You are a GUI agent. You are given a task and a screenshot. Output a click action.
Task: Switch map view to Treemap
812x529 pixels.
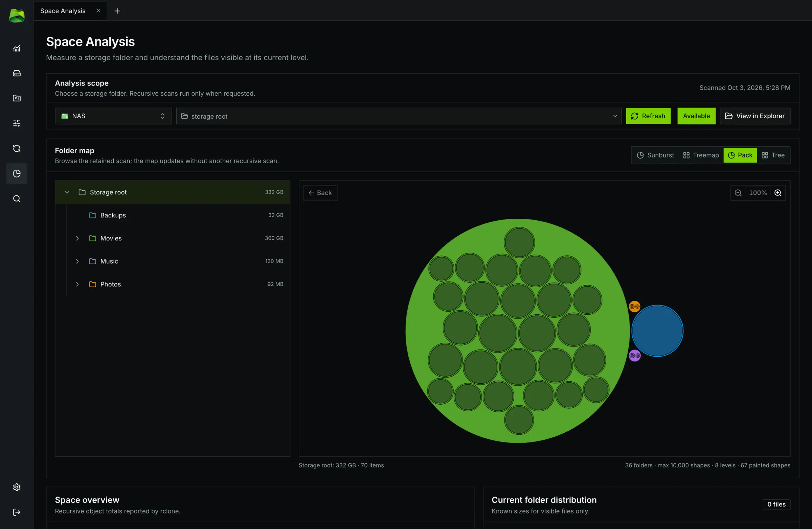(701, 155)
